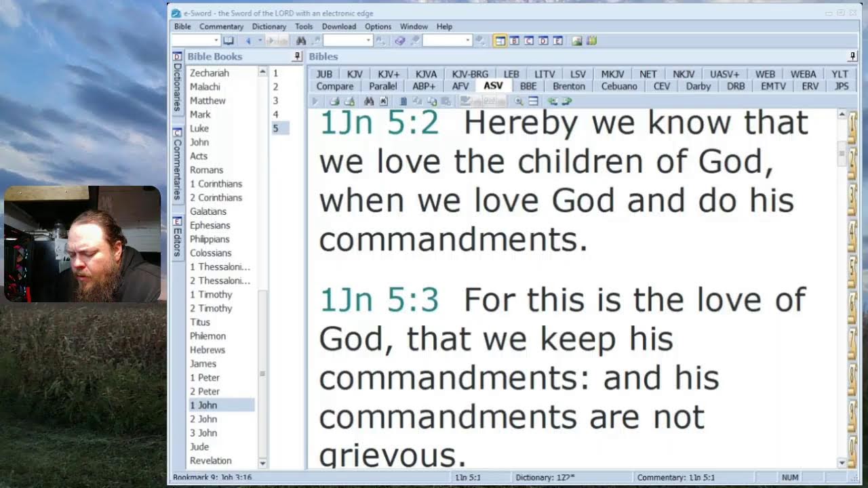Click the 1Jn 5:3 verse reference
The height and width of the screenshot is (488, 868).
pyautogui.click(x=379, y=300)
